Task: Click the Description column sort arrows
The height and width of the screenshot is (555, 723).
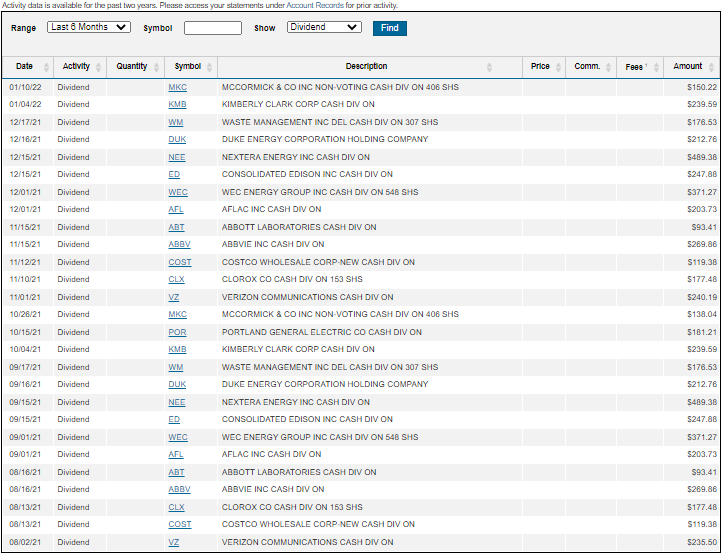Action: 489,67
